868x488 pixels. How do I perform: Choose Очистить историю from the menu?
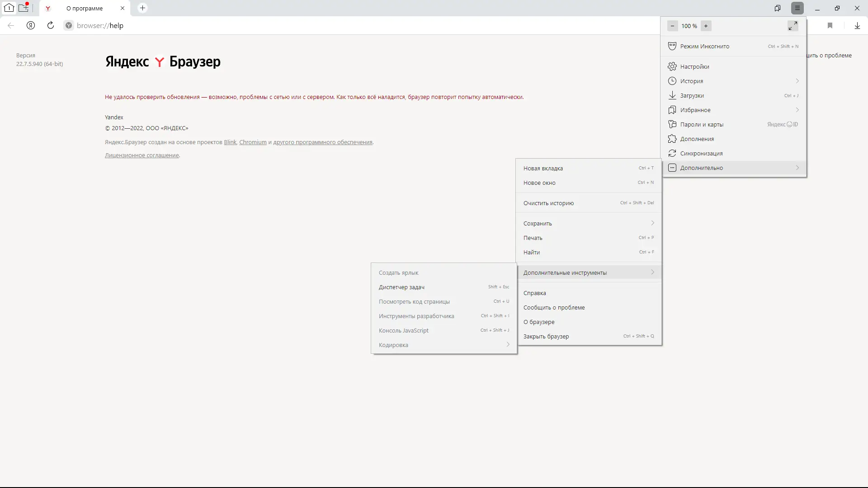pyautogui.click(x=548, y=203)
